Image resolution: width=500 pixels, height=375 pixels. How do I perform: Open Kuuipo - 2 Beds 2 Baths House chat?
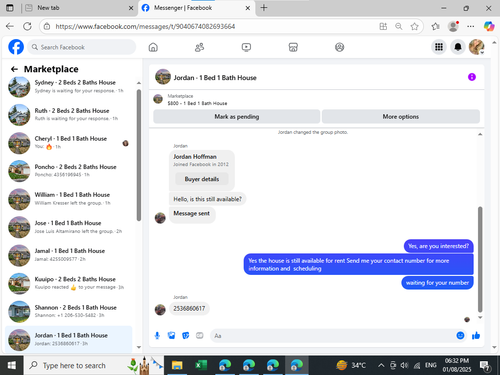[x=68, y=283]
